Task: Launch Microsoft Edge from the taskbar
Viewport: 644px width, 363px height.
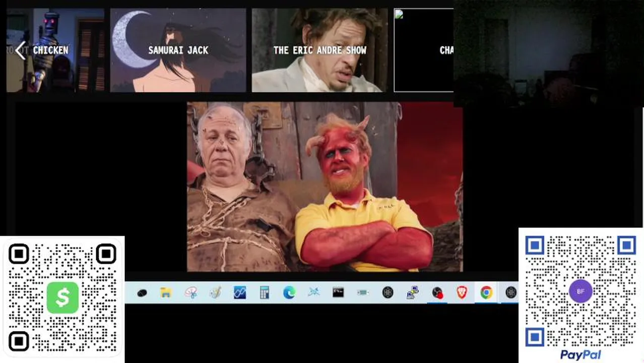Action: (289, 292)
